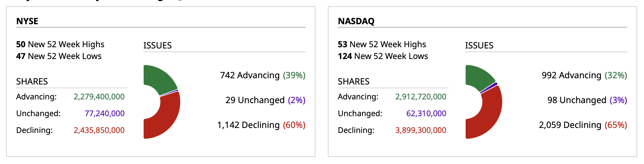Click the 2,059 Declining (65%) NASDAQ issues label
The height and width of the screenshot is (164, 644).
583,125
